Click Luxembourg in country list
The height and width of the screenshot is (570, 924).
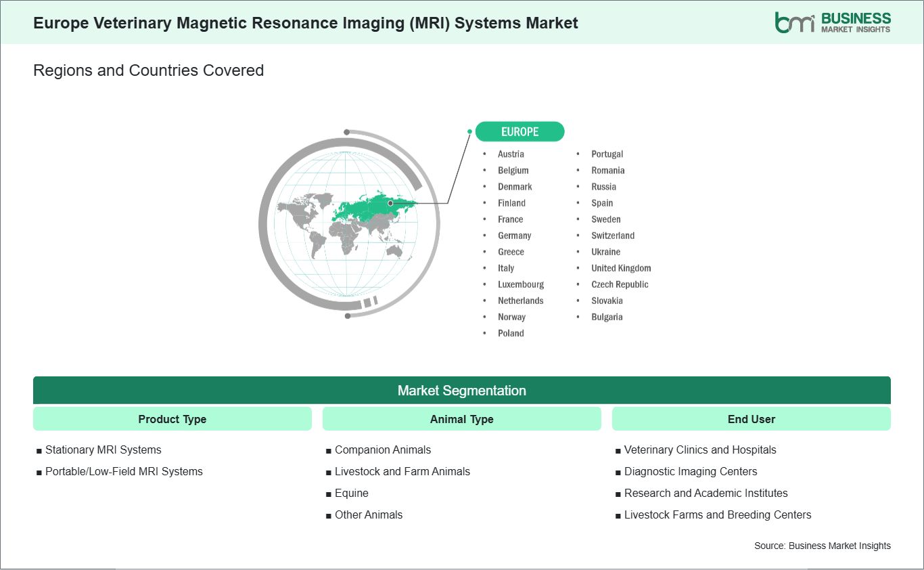point(521,284)
